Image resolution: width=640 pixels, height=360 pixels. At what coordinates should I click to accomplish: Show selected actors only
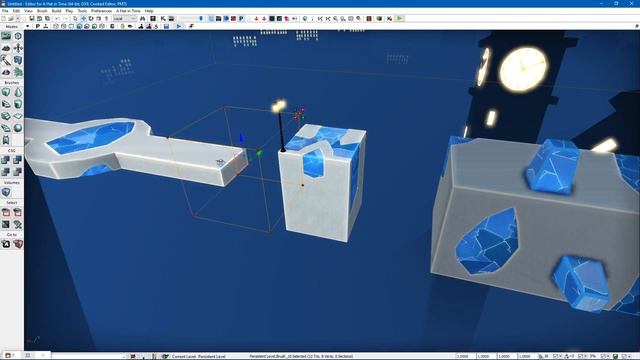point(6,212)
